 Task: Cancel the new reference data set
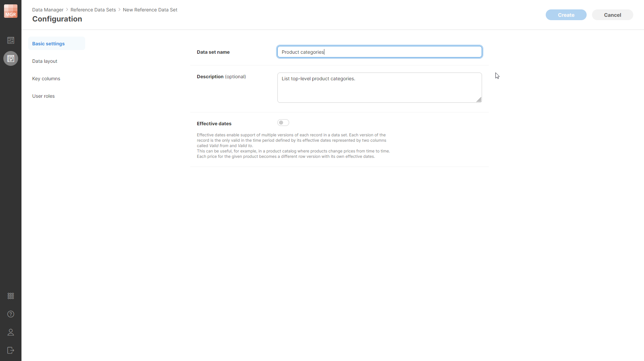tap(612, 15)
